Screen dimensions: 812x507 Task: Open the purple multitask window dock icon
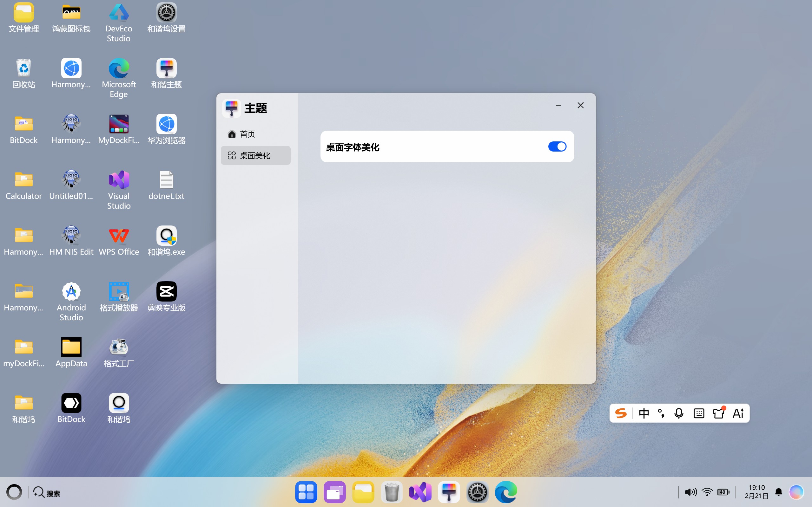(334, 492)
